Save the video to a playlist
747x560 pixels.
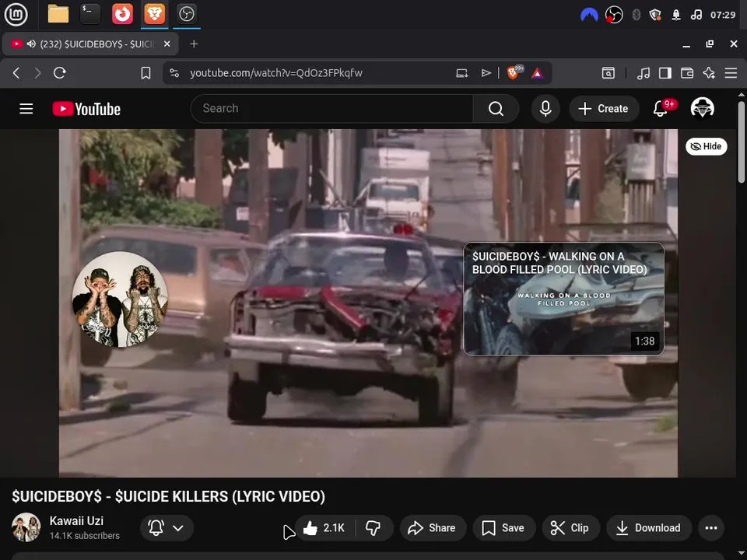pyautogui.click(x=504, y=527)
